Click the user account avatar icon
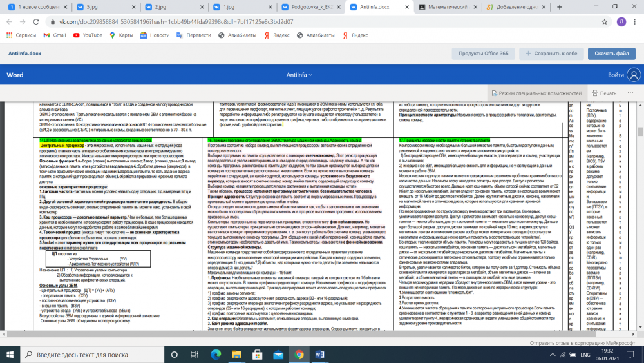Image resolution: width=644 pixels, height=363 pixels. click(x=634, y=75)
